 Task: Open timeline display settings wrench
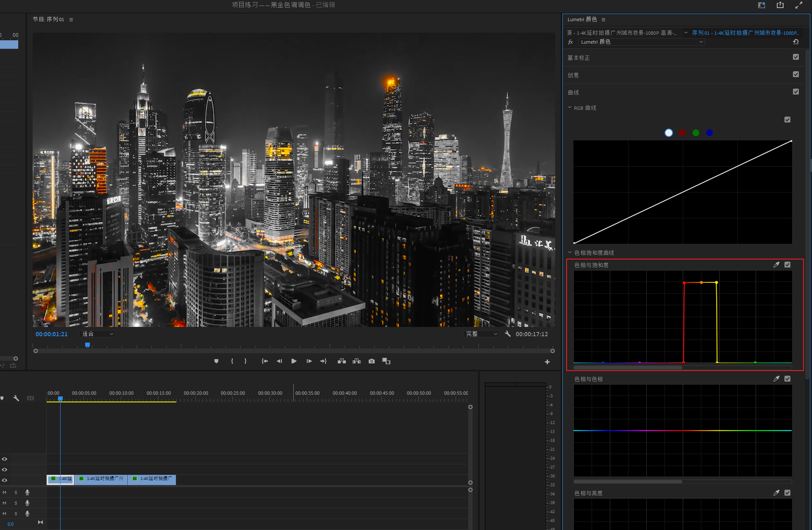[x=16, y=398]
